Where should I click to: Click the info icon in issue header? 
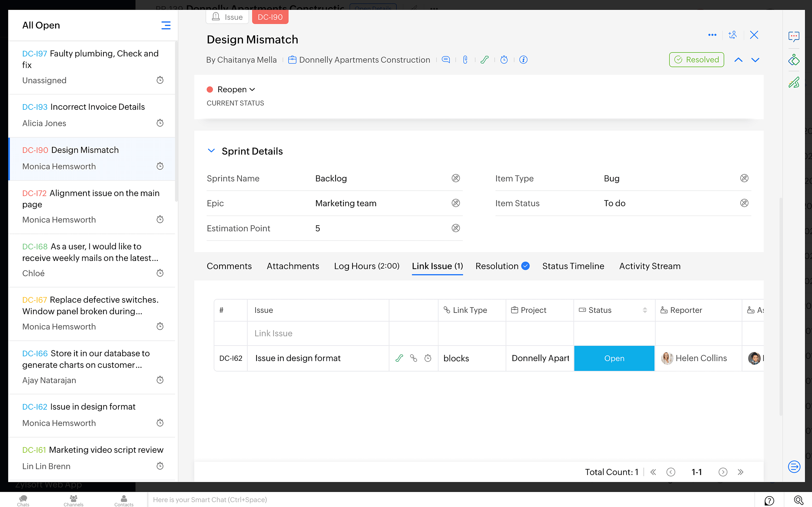point(523,60)
